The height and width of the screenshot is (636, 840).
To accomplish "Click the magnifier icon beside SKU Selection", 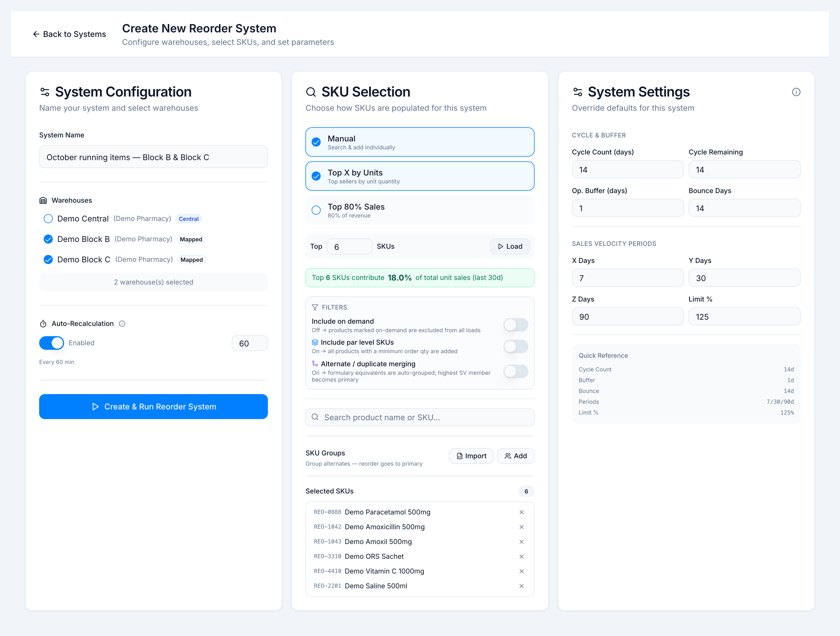I will (x=311, y=92).
